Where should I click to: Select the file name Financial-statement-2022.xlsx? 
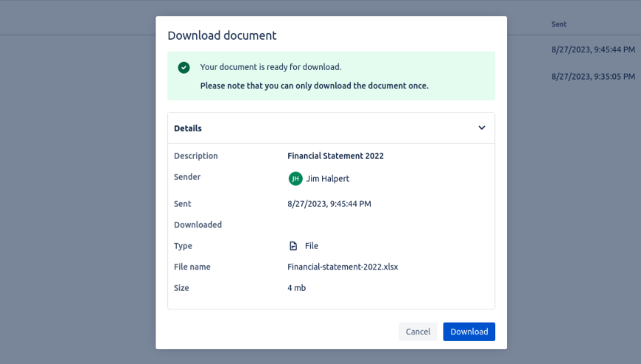[x=343, y=267]
